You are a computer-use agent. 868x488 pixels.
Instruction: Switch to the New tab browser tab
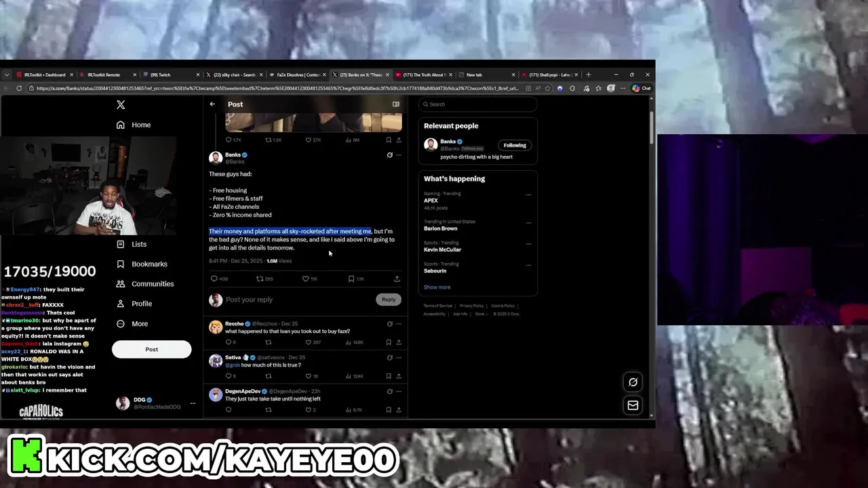[x=486, y=75]
